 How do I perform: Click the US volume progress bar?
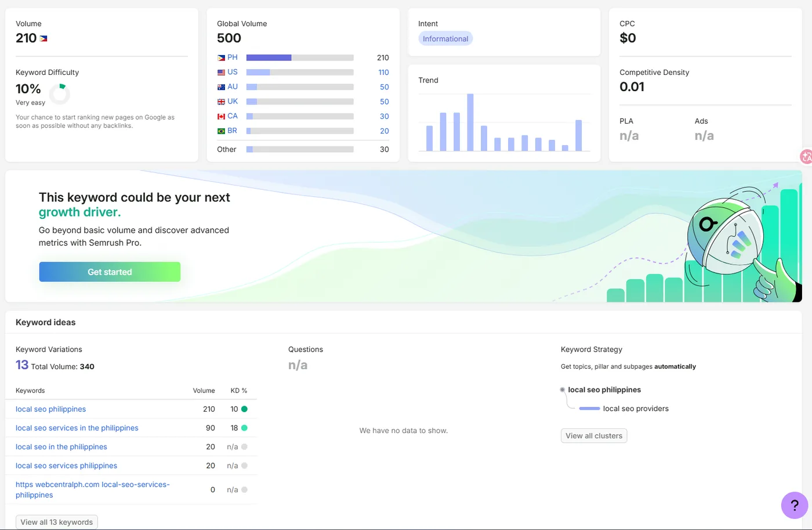tap(300, 73)
